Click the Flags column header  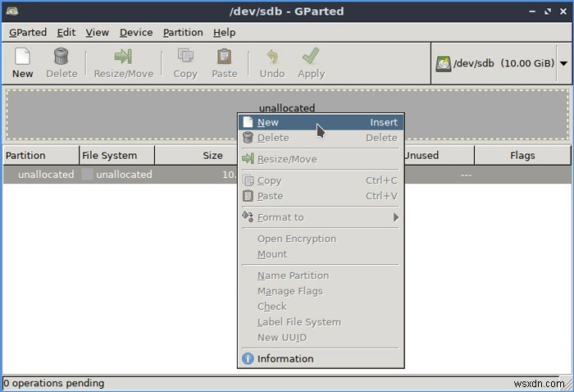(523, 156)
